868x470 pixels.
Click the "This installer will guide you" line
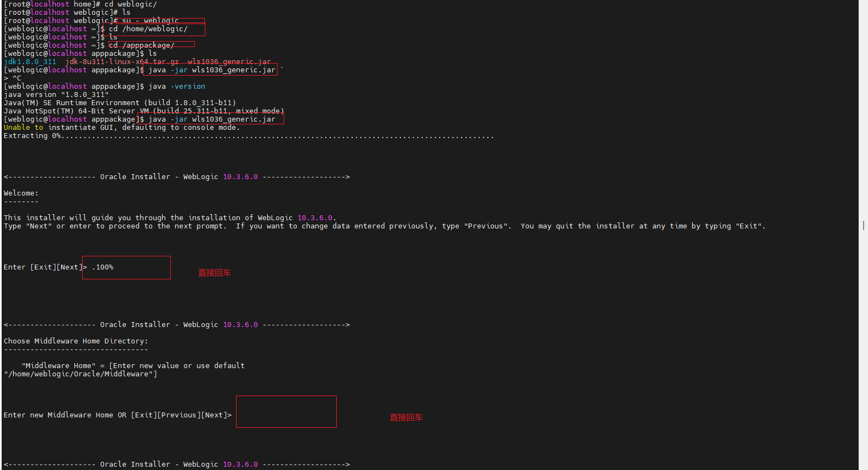[170, 218]
